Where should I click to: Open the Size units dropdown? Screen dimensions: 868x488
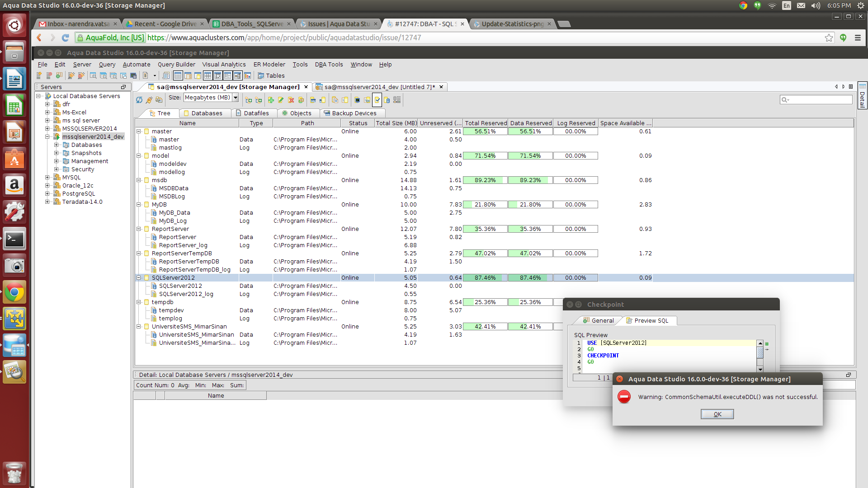(x=236, y=98)
